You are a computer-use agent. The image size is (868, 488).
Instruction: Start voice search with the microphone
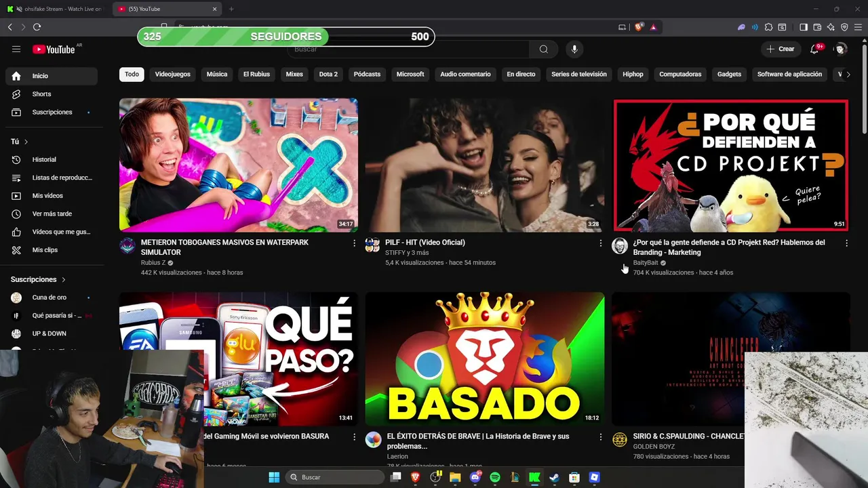(x=574, y=49)
